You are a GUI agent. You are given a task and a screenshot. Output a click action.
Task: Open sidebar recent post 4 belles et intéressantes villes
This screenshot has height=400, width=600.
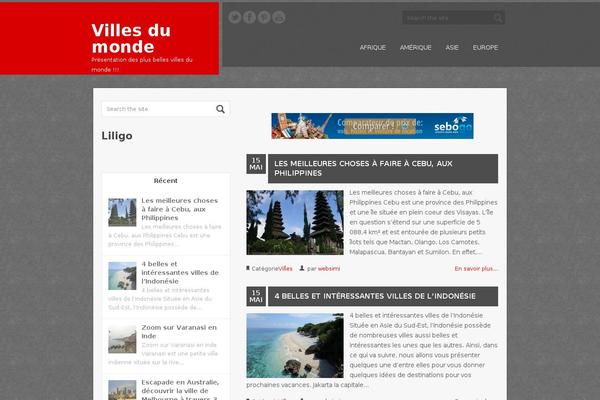coord(180,273)
